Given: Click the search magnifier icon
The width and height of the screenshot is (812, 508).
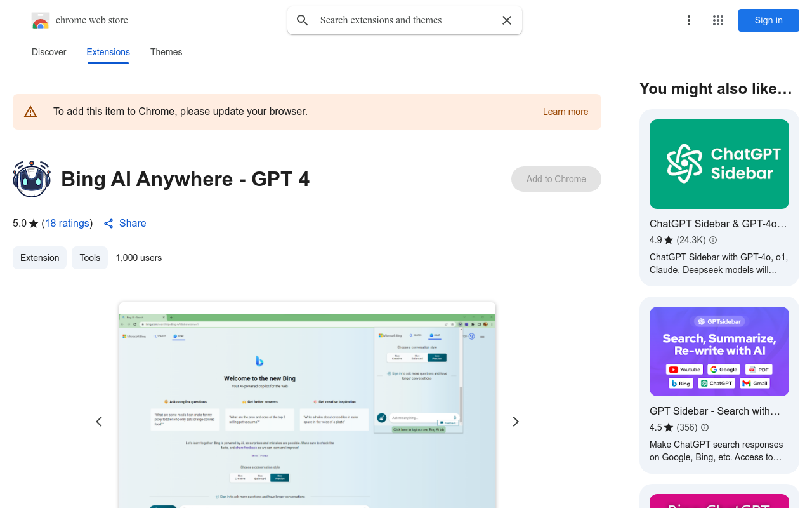Looking at the screenshot, I should tap(303, 20).
